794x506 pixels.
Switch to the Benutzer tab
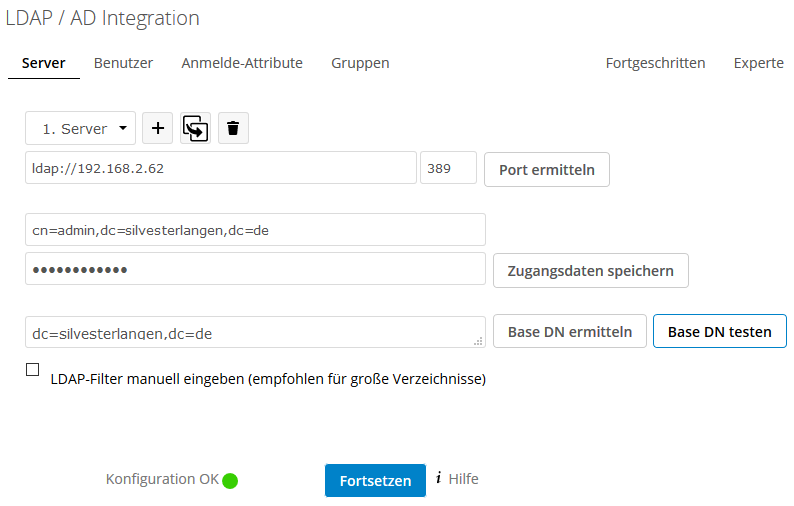pos(123,63)
